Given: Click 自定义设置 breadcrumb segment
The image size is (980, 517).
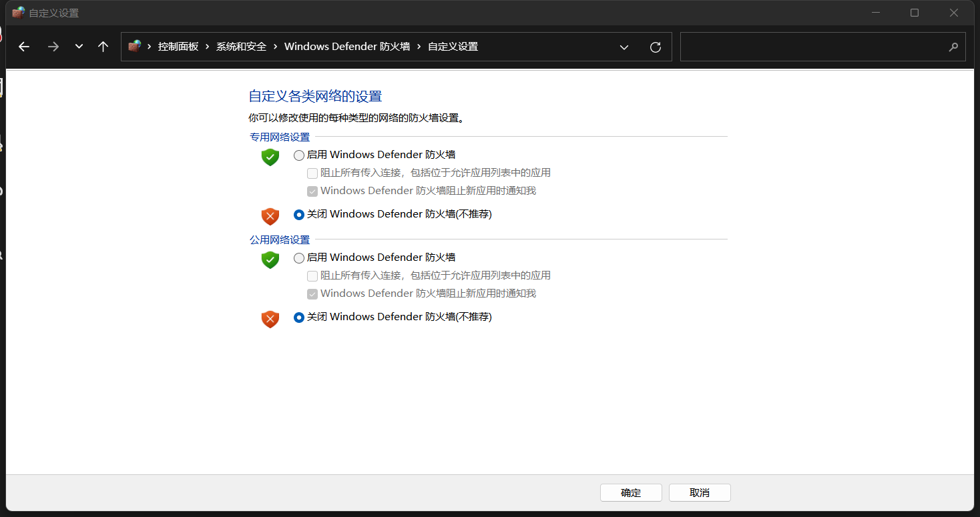Looking at the screenshot, I should (453, 47).
